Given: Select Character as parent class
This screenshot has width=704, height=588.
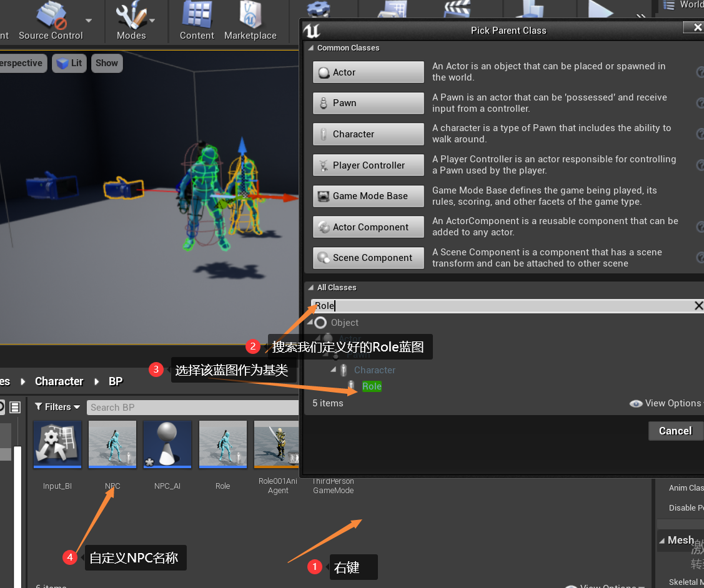Looking at the screenshot, I should click(368, 134).
